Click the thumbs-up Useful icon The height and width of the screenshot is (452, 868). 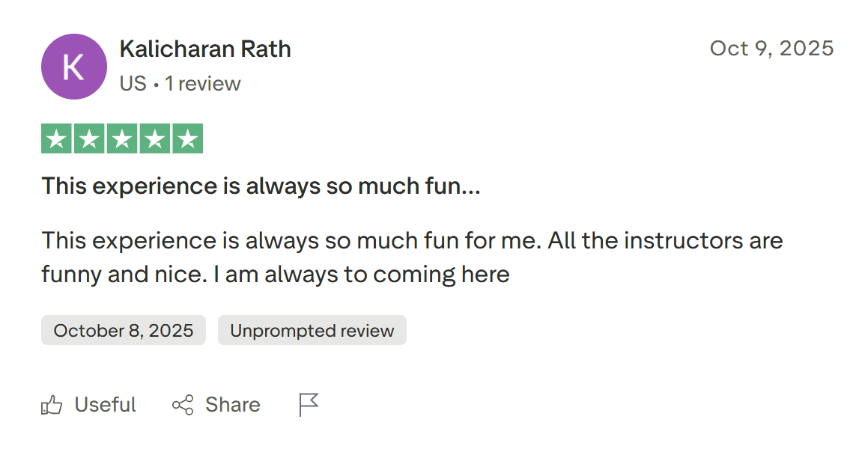click(x=52, y=404)
